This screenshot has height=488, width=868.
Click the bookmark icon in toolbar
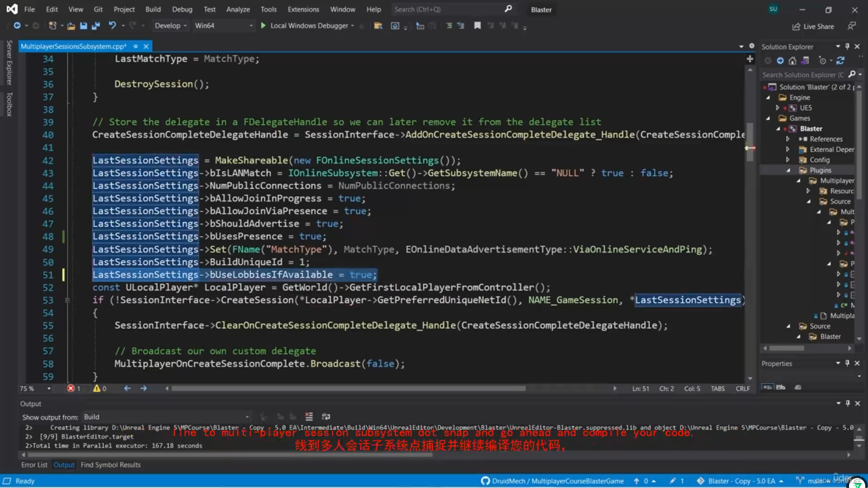tap(477, 26)
